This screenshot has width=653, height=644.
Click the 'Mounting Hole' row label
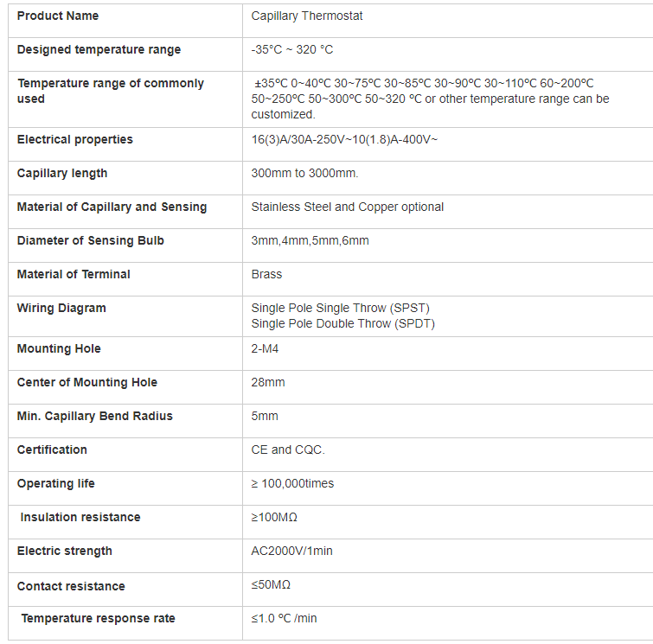[59, 348]
